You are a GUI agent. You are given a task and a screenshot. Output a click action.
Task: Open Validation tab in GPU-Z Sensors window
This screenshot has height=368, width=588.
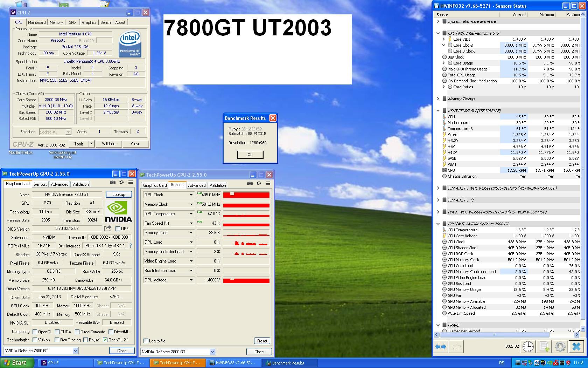[218, 185]
